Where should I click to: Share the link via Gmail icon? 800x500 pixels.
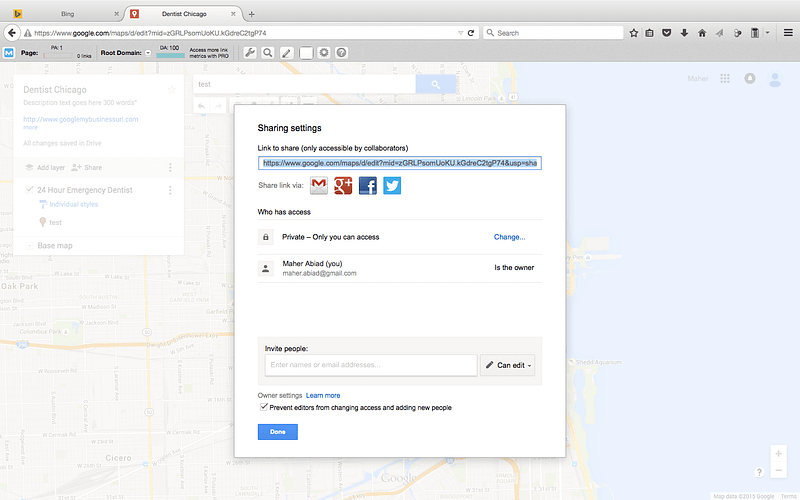(319, 186)
